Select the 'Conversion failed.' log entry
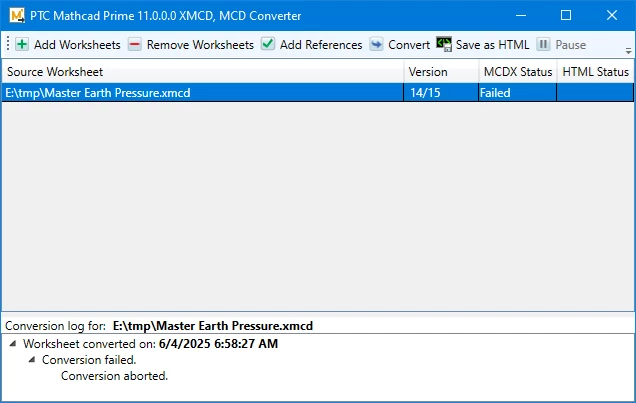Viewport: 636px width, 403px height. click(x=89, y=360)
